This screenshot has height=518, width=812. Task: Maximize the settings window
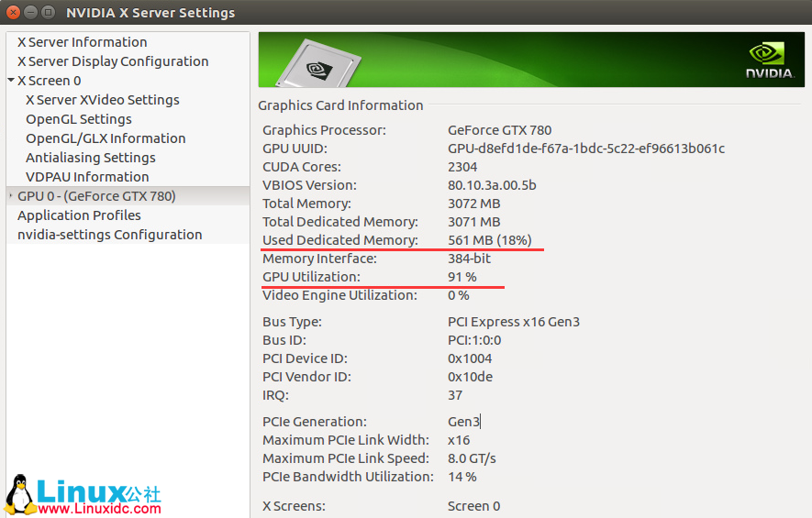tap(49, 13)
